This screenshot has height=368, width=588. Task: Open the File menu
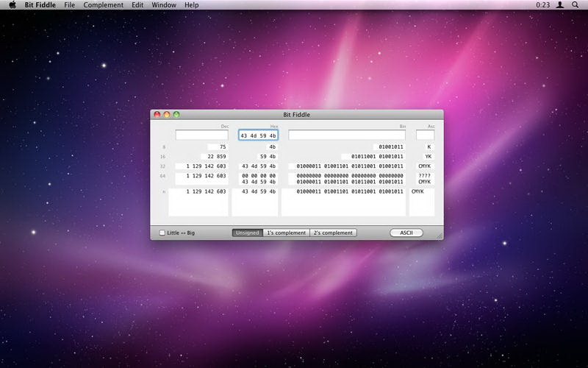pos(69,5)
